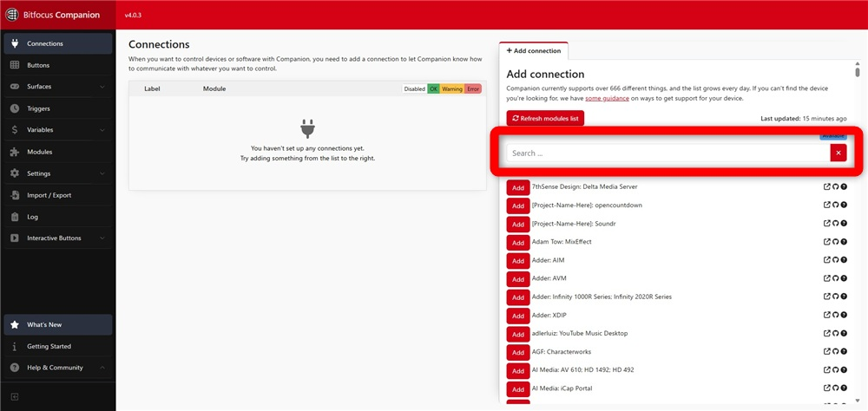Toggle the OK status filter
The height and width of the screenshot is (411, 868).
point(433,89)
